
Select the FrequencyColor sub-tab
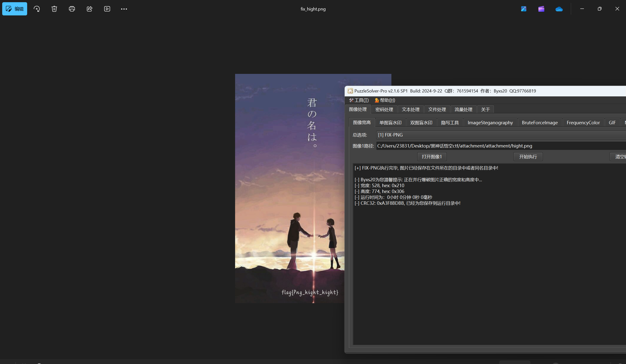(583, 123)
